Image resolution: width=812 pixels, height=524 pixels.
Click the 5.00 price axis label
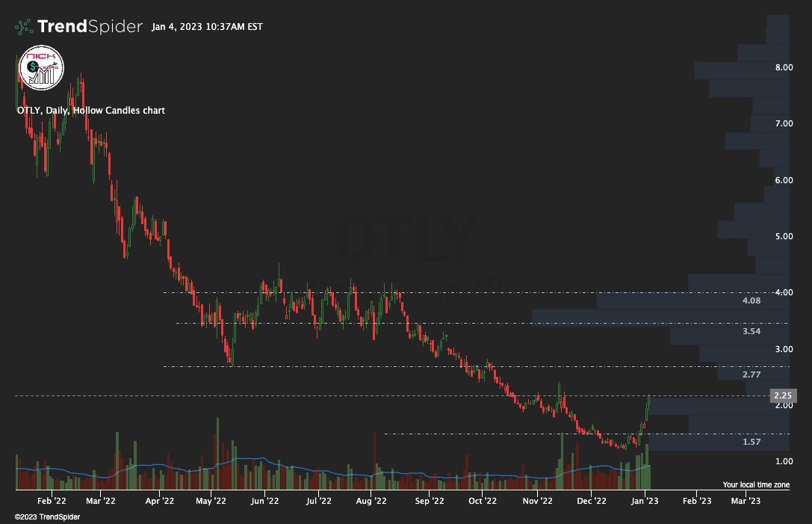click(x=784, y=235)
